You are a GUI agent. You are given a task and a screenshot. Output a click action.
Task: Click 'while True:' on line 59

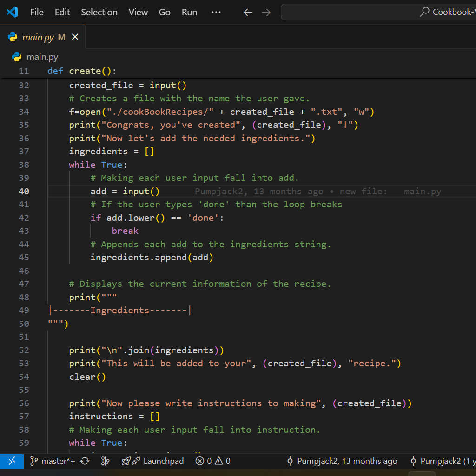point(98,443)
